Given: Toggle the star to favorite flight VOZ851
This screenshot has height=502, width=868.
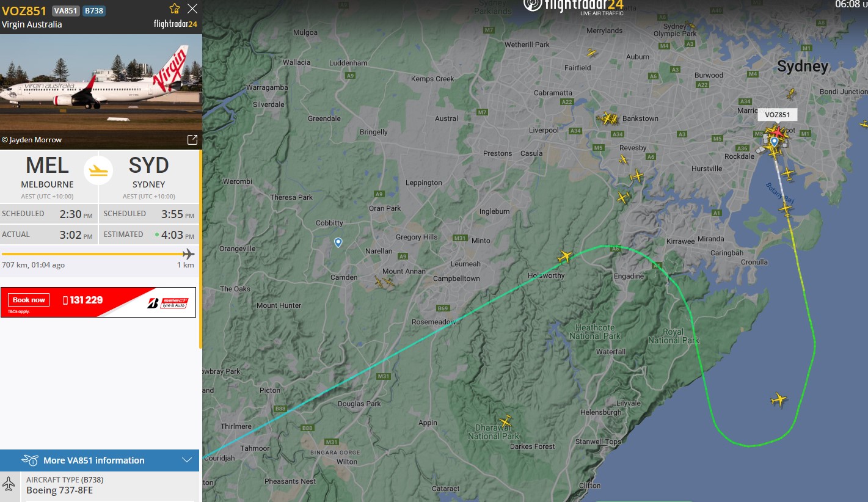Looking at the screenshot, I should click(174, 9).
